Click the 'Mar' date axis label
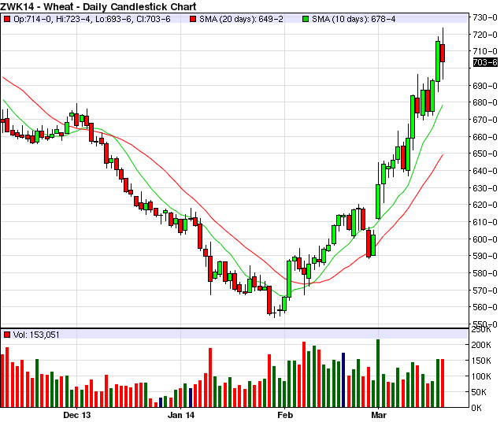 379,415
